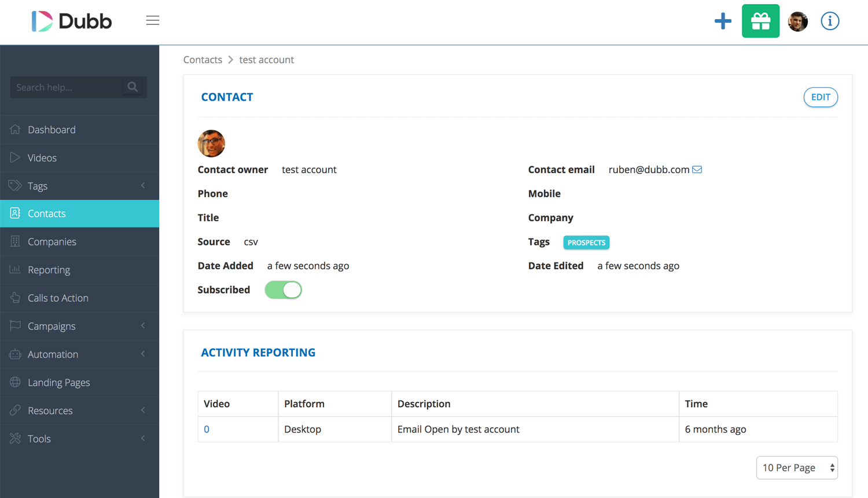The height and width of the screenshot is (498, 868).
Task: Open Calls to Action menu item
Action: [79, 298]
